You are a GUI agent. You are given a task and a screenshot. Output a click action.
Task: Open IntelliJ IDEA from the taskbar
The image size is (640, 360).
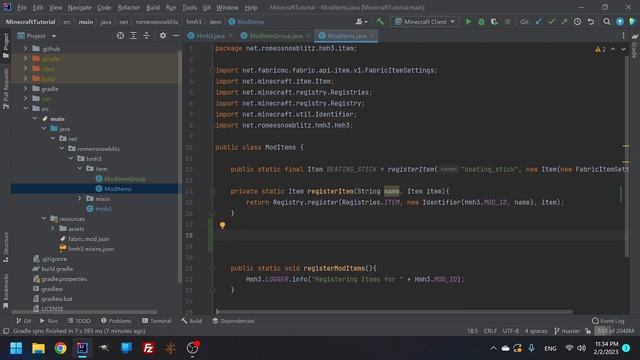click(x=82, y=348)
